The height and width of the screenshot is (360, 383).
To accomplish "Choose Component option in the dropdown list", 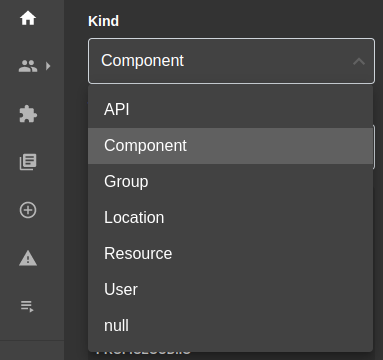I will pos(230,146).
